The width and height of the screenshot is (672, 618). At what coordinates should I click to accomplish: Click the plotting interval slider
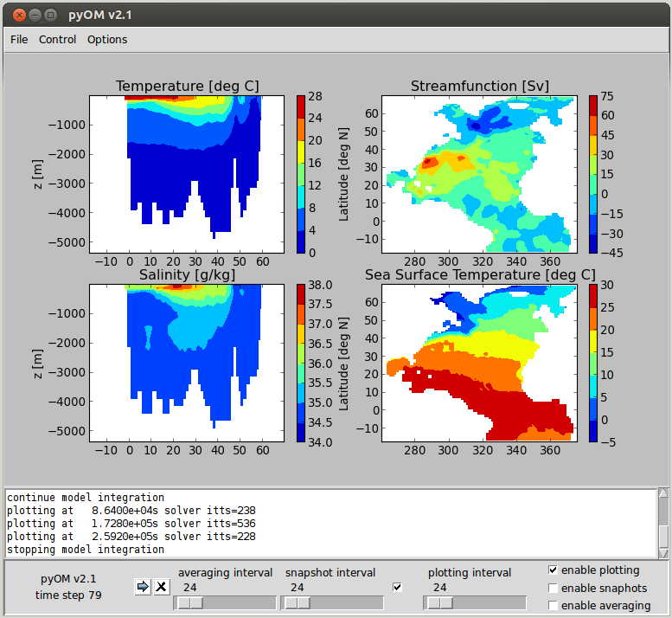pyautogui.click(x=475, y=602)
